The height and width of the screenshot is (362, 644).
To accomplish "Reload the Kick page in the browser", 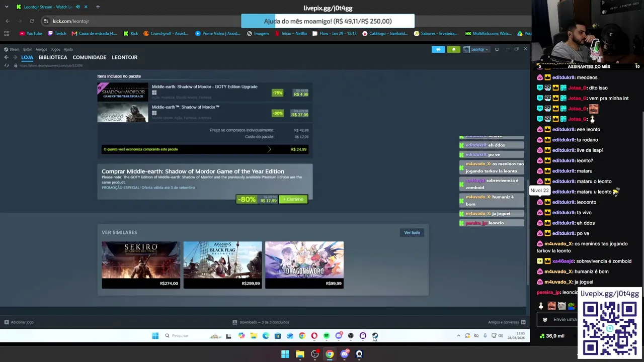I will (32, 21).
